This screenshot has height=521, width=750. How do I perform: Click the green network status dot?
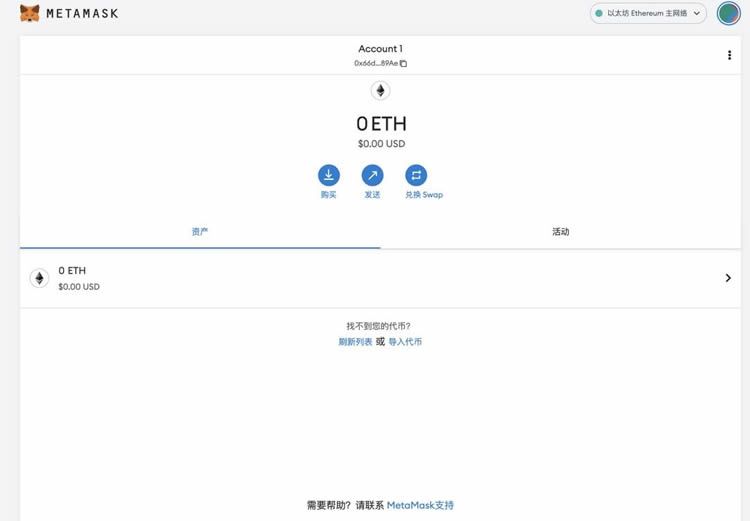[599, 14]
